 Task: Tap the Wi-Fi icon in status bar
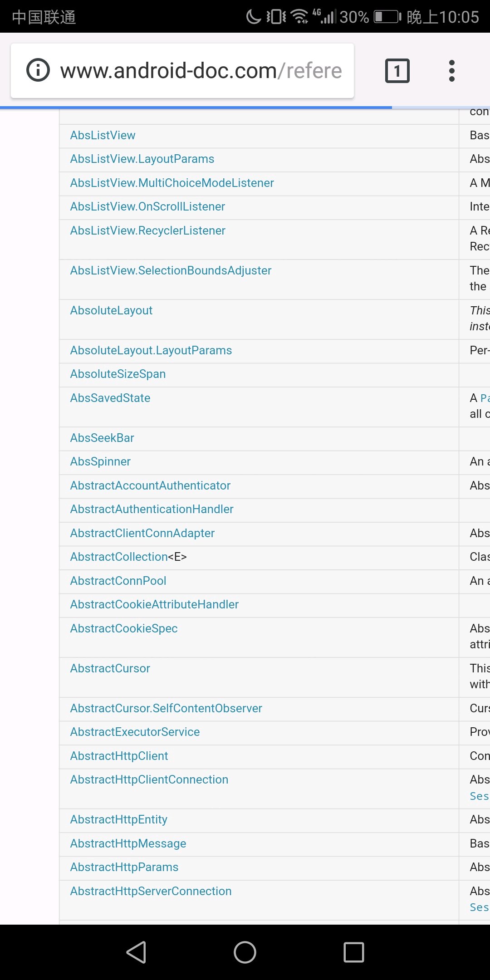(299, 17)
